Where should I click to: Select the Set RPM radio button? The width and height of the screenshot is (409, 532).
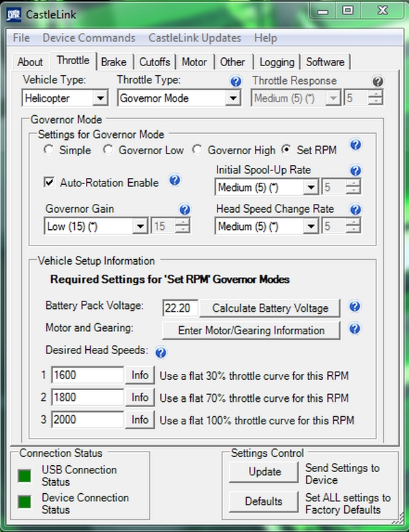286,149
